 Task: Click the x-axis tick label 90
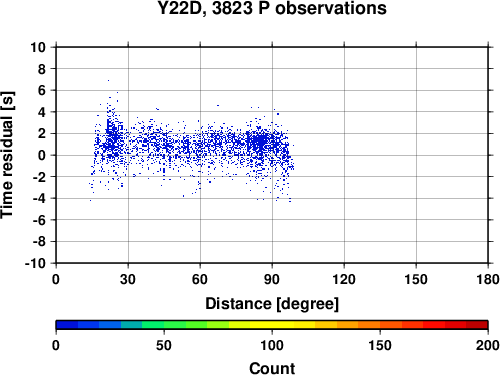click(272, 279)
